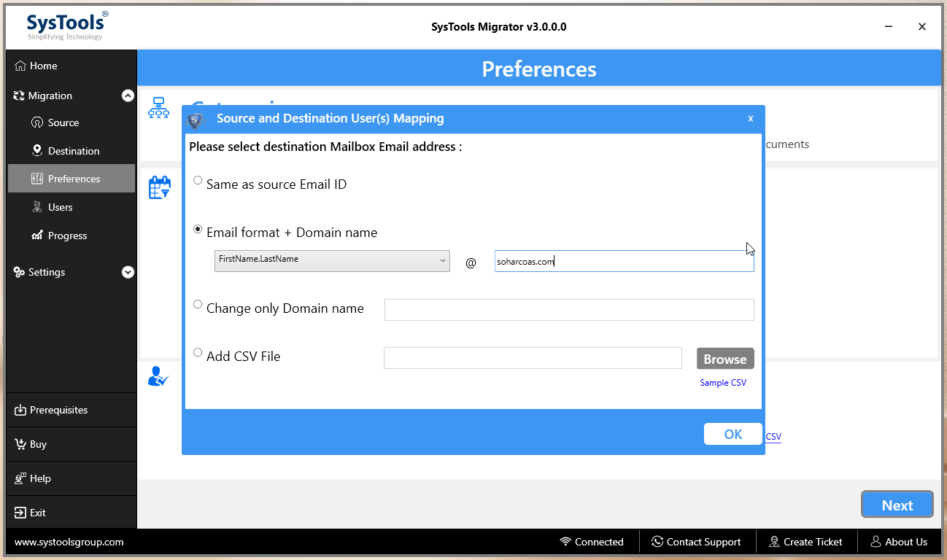The width and height of the screenshot is (947, 560).
Task: Click the user mapping checkmark icon
Action: pos(158,376)
